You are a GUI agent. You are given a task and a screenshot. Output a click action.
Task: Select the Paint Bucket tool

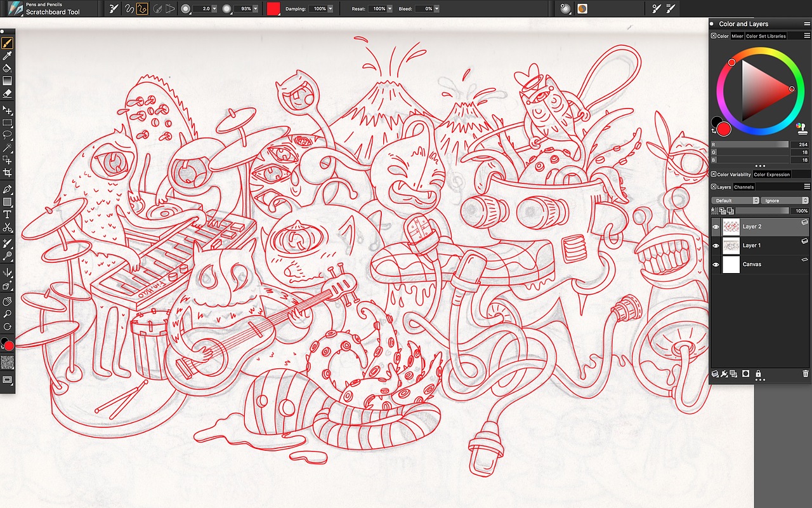coord(8,68)
